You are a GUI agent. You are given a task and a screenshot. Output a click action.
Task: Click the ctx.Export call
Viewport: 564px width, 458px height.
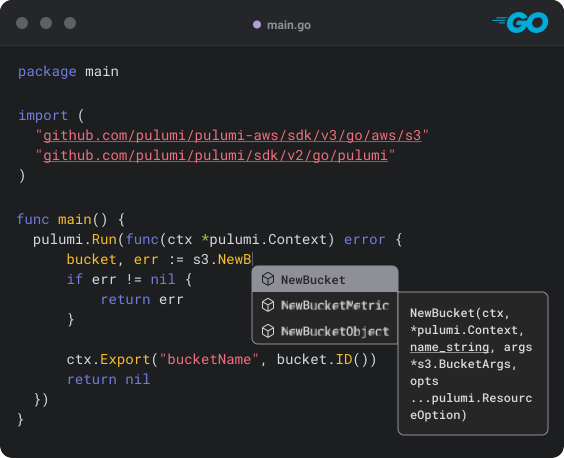pyautogui.click(x=108, y=359)
